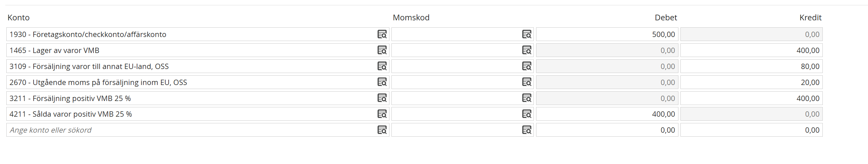The image size is (868, 164).
Task: Select the 20,00 credit amount for 2670
Action: [x=751, y=82]
